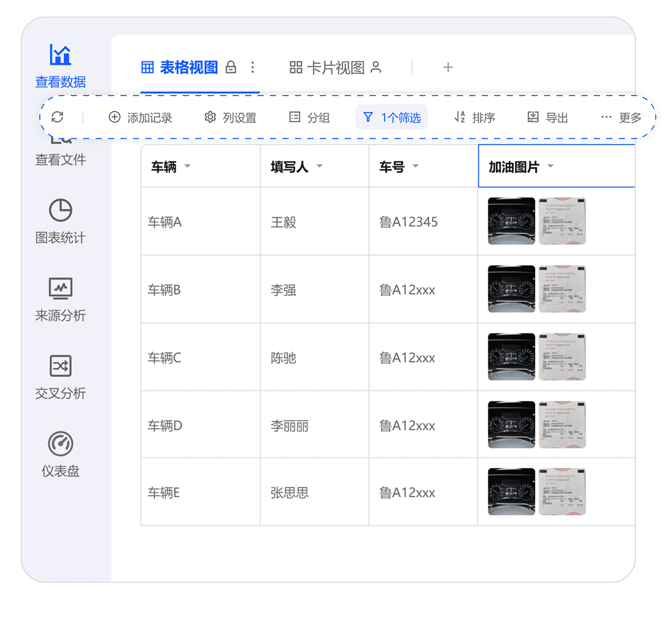Toggle the 1个筛选 filter button
This screenshot has width=672, height=620.
pyautogui.click(x=392, y=118)
